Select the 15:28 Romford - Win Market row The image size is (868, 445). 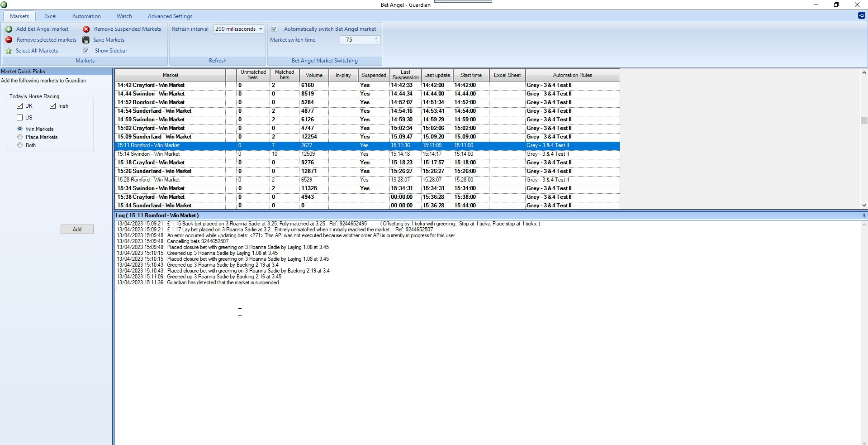click(367, 180)
